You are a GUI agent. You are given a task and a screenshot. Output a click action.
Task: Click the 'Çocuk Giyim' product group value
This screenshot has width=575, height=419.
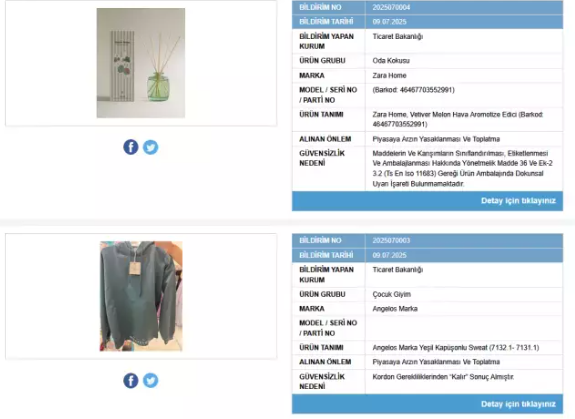[x=392, y=294]
